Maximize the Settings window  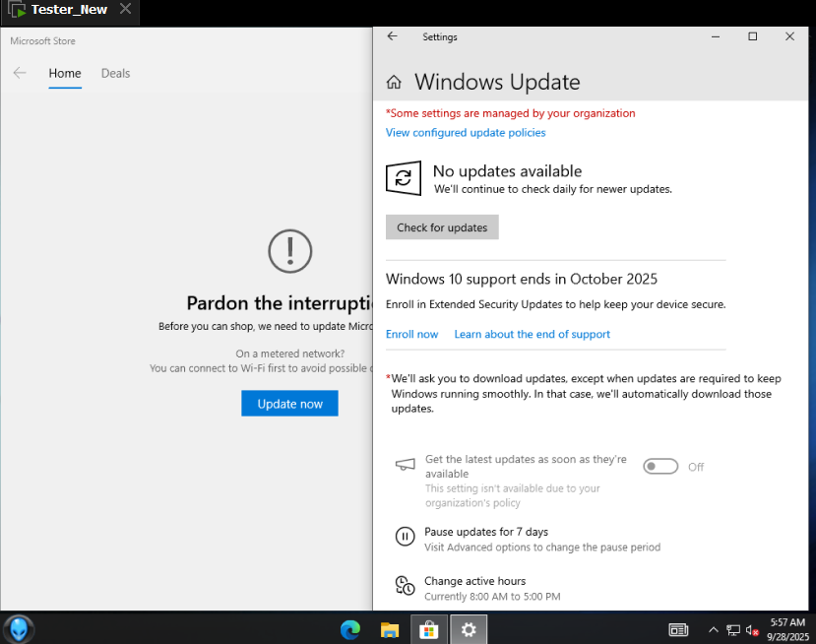(752, 36)
